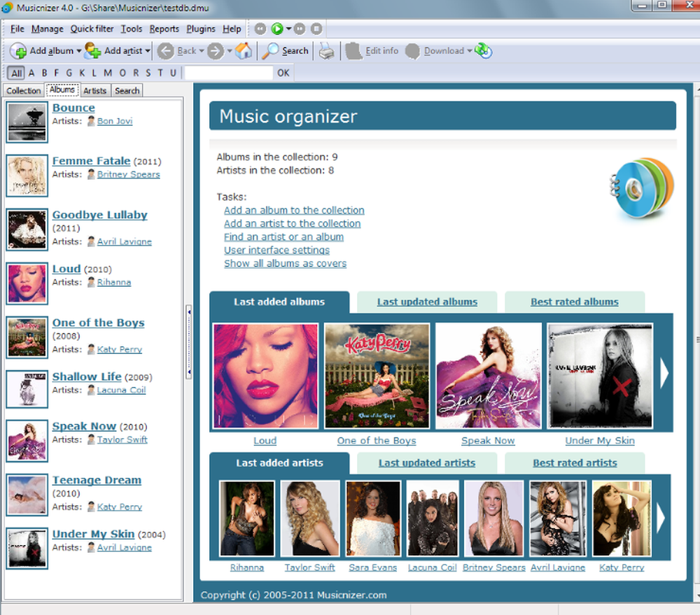Filter albums by letter U
This screenshot has width=700, height=615.
(173, 73)
